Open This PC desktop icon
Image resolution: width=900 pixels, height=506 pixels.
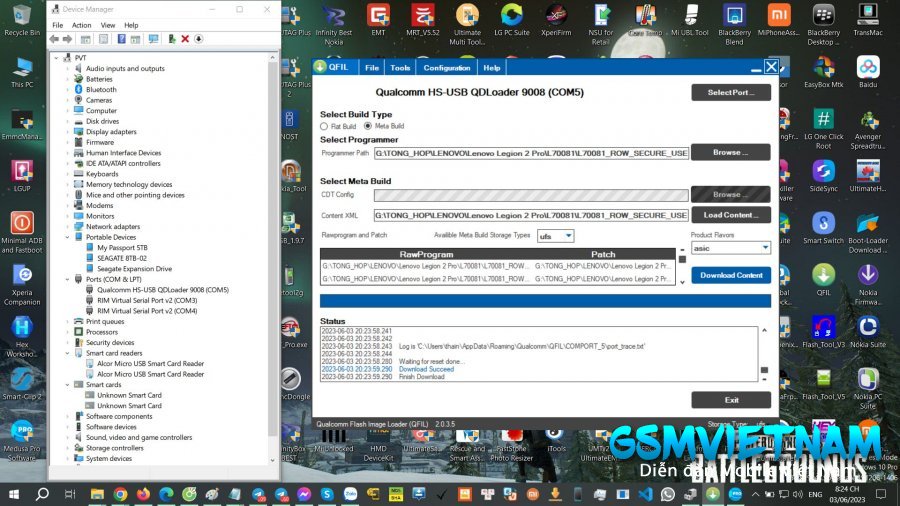point(22,72)
